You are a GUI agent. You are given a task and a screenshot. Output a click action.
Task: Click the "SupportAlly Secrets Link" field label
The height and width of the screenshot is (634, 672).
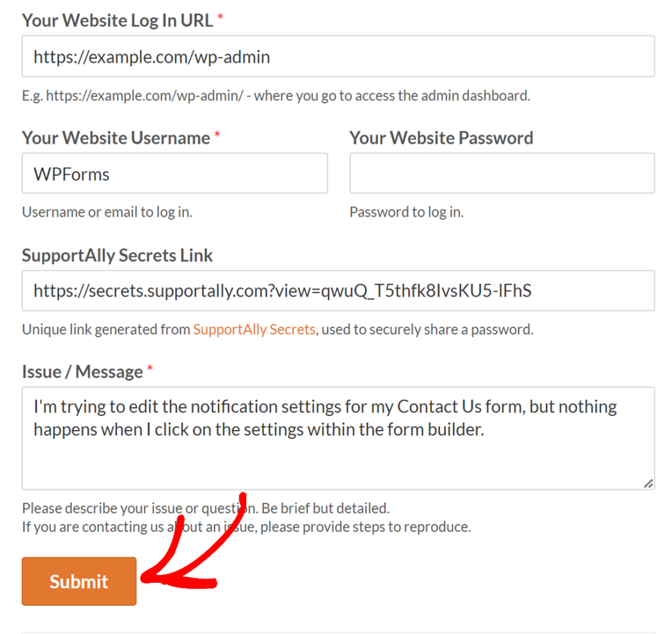tap(117, 255)
